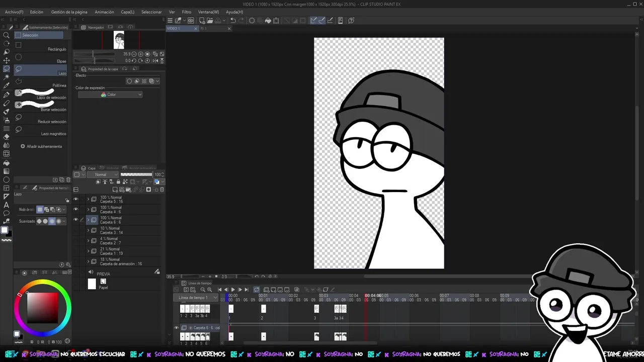Click the color wheel hue ring

[43, 283]
